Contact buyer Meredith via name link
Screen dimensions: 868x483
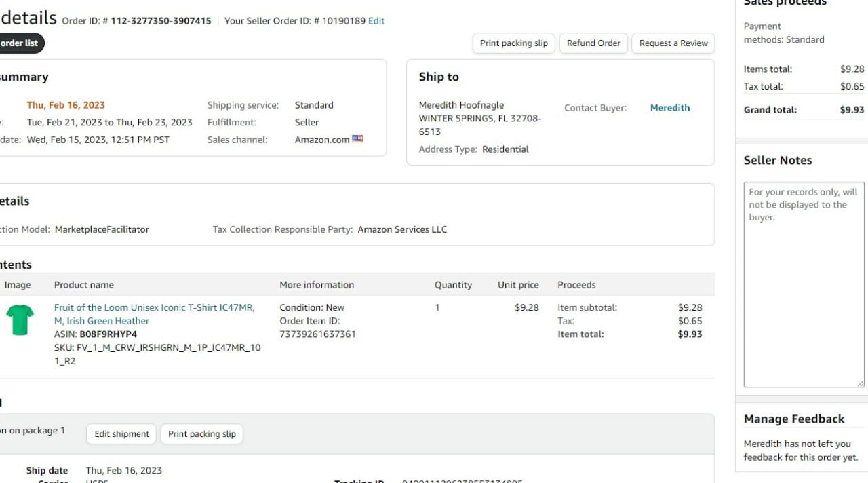670,107
